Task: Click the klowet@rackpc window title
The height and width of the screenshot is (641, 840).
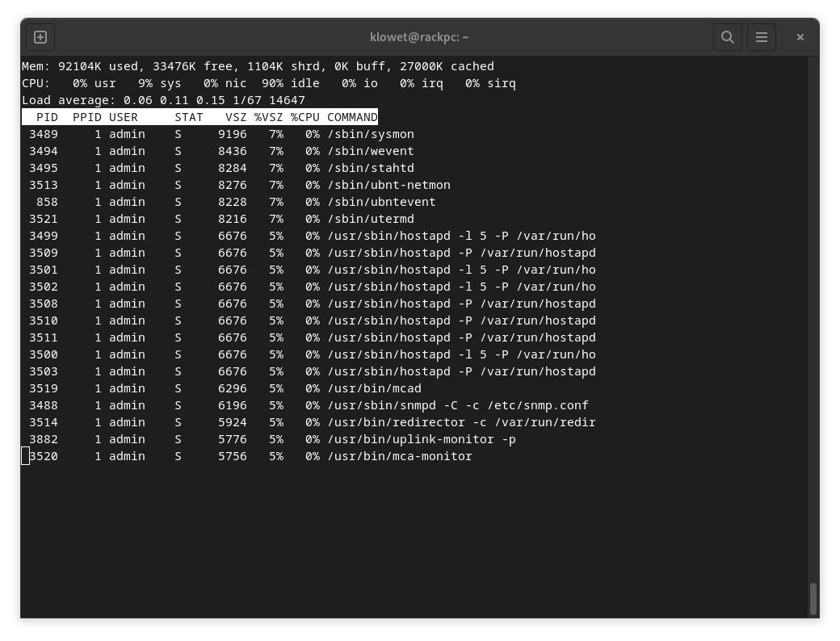Action: click(x=419, y=37)
